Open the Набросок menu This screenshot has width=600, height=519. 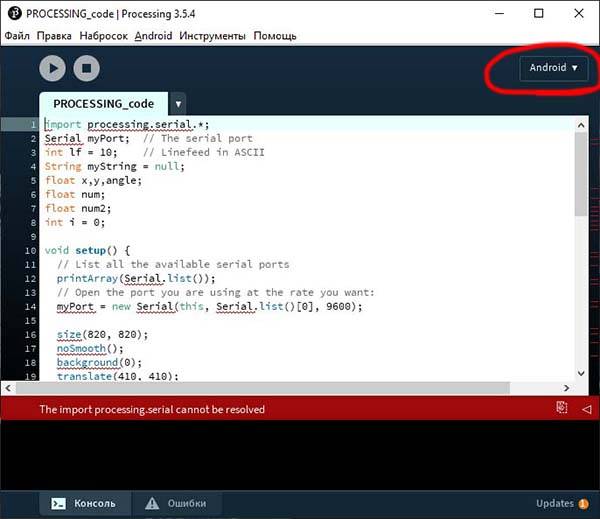coord(103,36)
